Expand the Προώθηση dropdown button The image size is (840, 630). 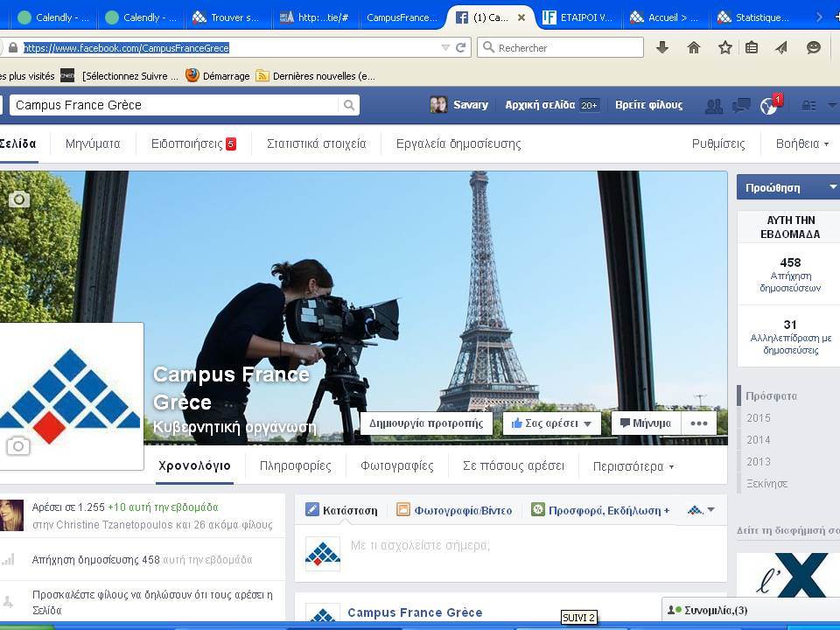point(832,187)
